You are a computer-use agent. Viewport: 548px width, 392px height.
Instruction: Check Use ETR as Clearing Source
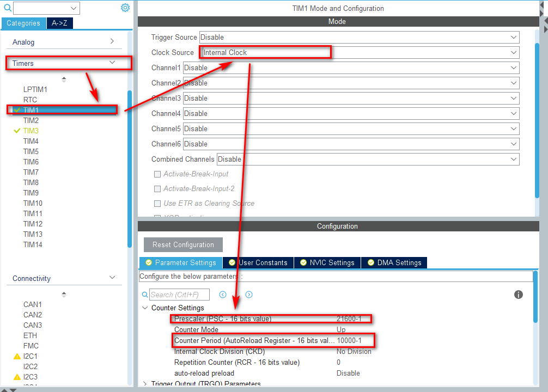pos(157,203)
